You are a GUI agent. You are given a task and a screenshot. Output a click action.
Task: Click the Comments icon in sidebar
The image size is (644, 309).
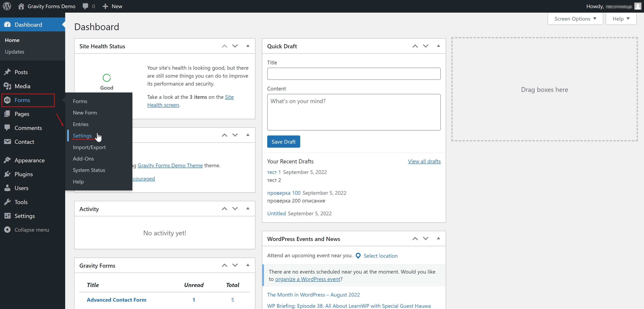[7, 127]
